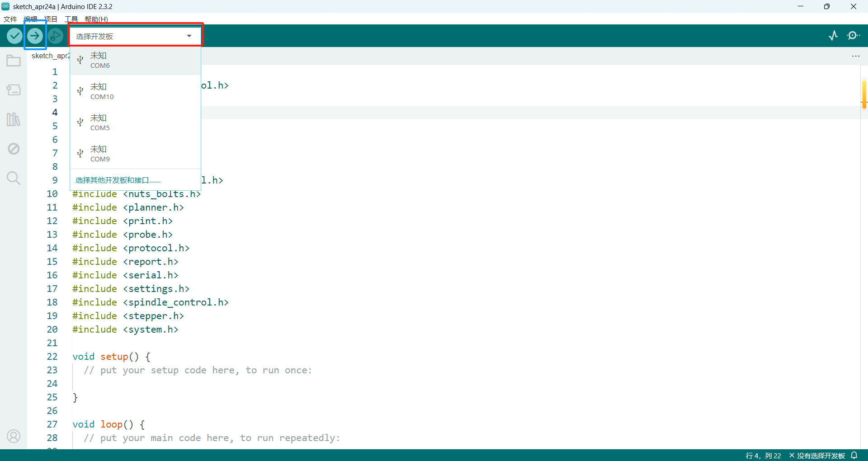Select the unknown board on COM10
This screenshot has height=461, width=868.
135,91
